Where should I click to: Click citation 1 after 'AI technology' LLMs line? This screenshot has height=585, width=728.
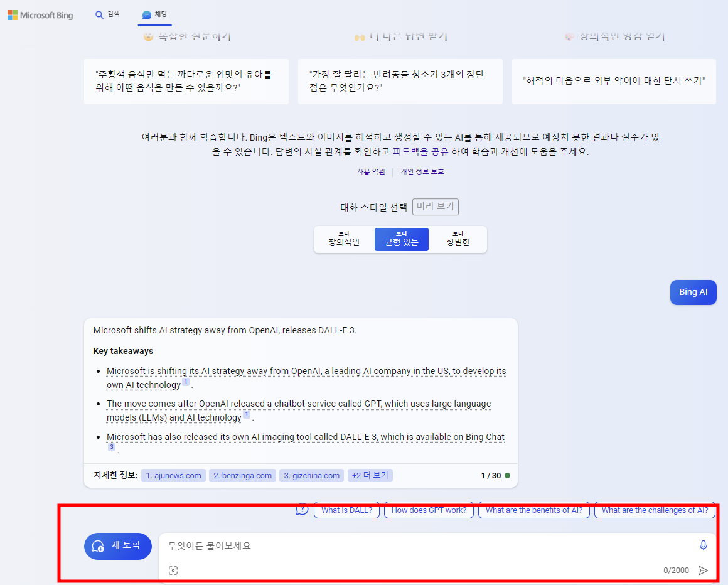pyautogui.click(x=247, y=415)
